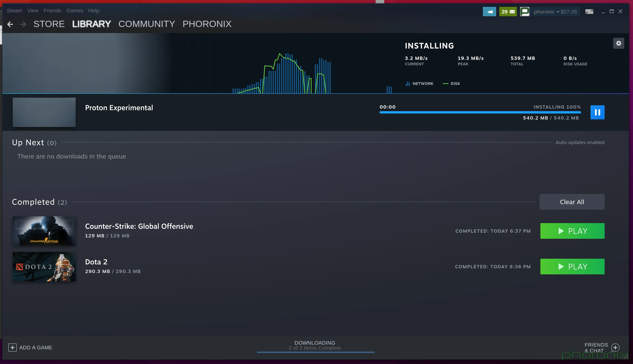
Task: Maximize the Steam window
Action: pos(611,12)
